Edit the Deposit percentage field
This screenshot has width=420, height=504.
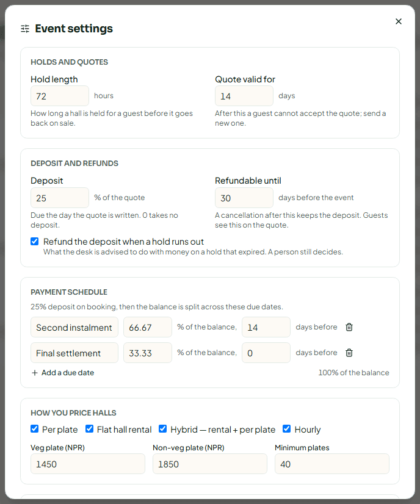point(60,198)
